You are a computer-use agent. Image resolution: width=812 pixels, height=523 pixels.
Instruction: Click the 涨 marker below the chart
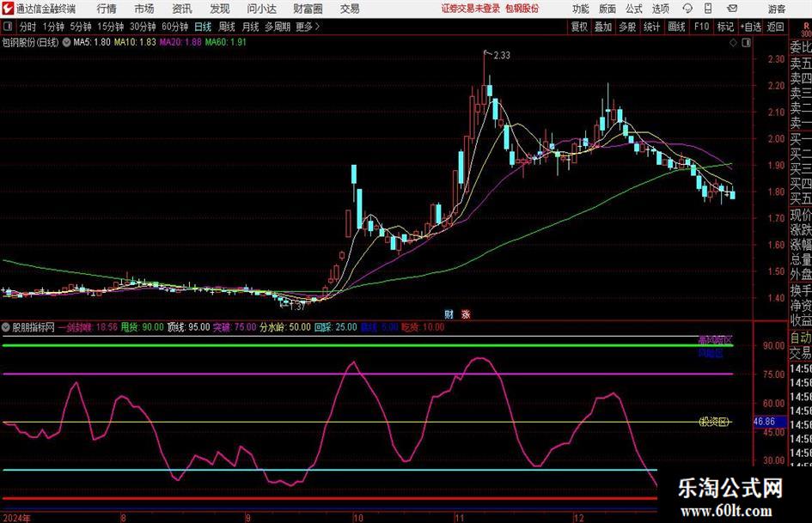pyautogui.click(x=466, y=314)
